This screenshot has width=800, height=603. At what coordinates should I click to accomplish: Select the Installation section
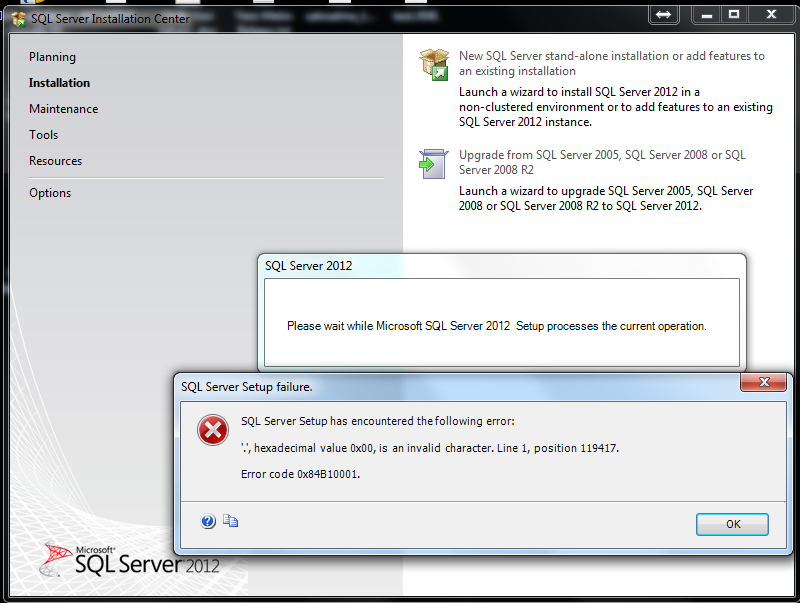59,83
